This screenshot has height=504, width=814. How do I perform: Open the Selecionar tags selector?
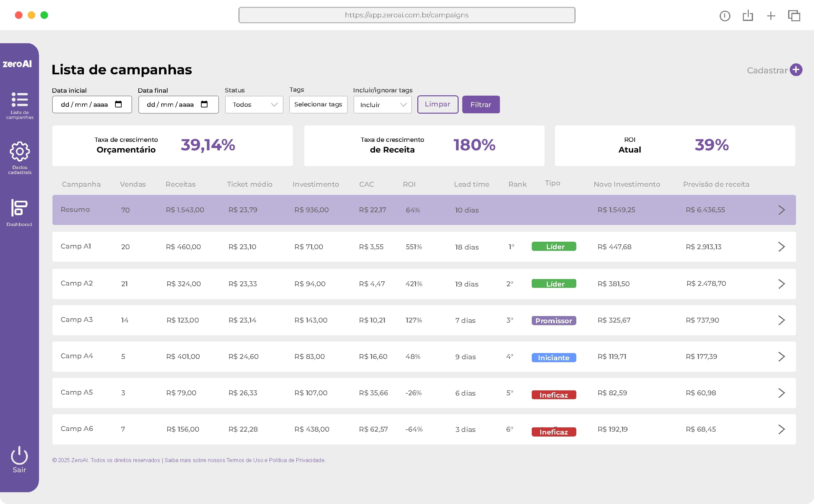point(318,104)
